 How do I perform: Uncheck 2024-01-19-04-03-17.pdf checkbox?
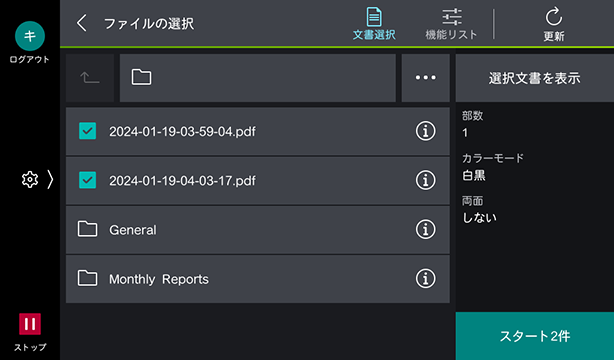tap(87, 180)
